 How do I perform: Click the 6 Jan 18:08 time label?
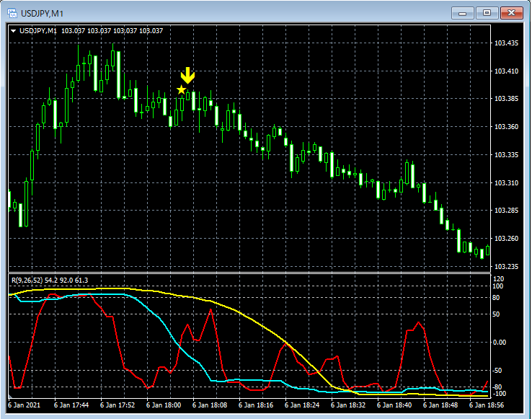[x=209, y=406]
